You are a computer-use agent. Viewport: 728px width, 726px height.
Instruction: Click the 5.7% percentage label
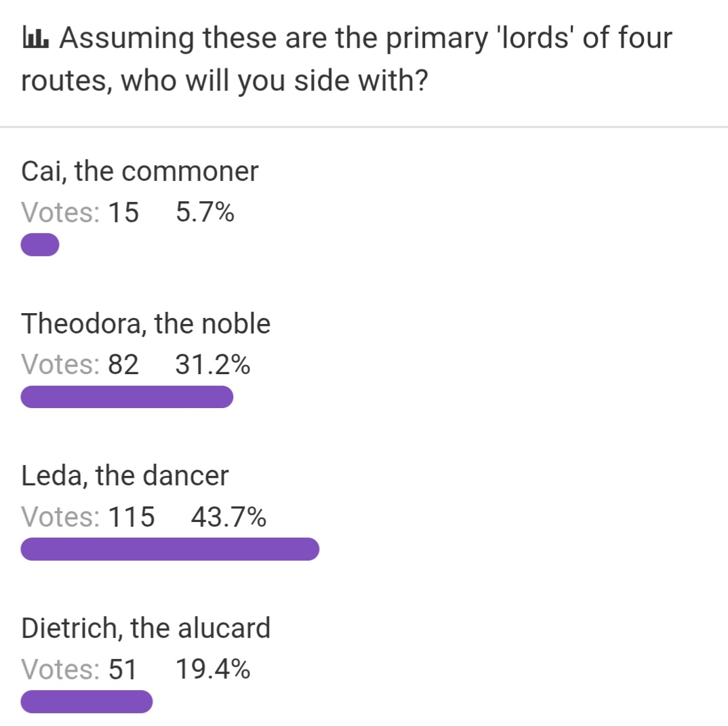pos(205,213)
